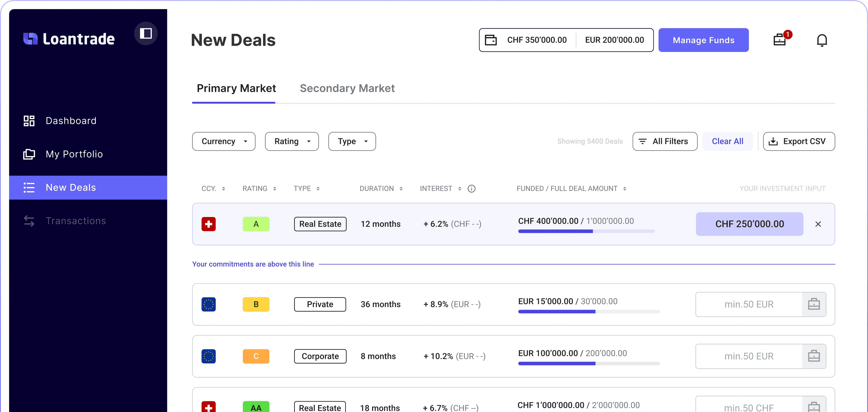Image resolution: width=868 pixels, height=412 pixels.
Task: Remove the CHF 250'000.00 commitment
Action: (818, 224)
